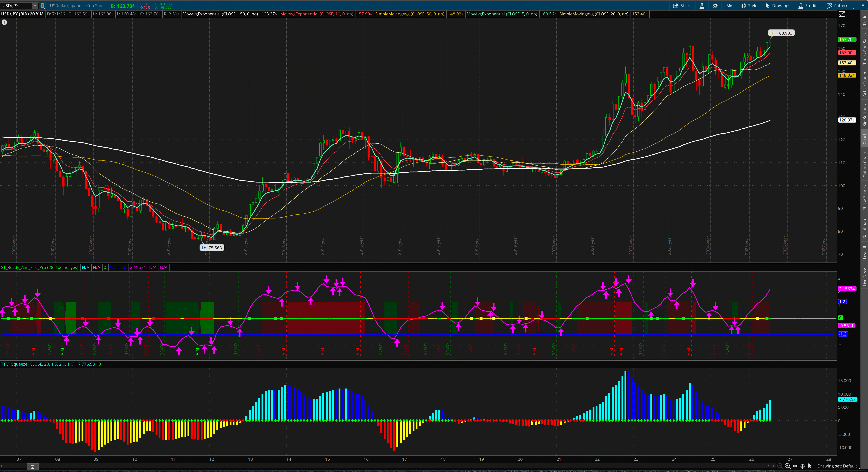Share the current chart

(x=682, y=6)
